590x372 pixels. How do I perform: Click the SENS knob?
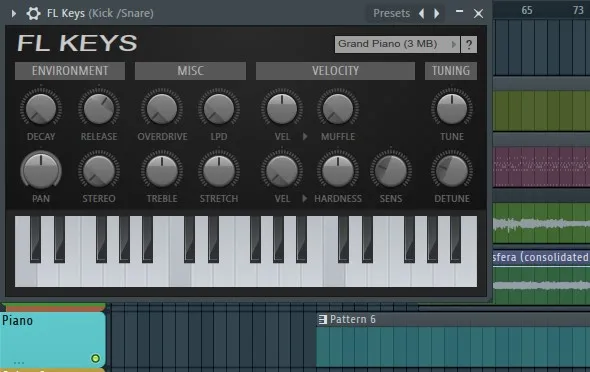point(391,170)
